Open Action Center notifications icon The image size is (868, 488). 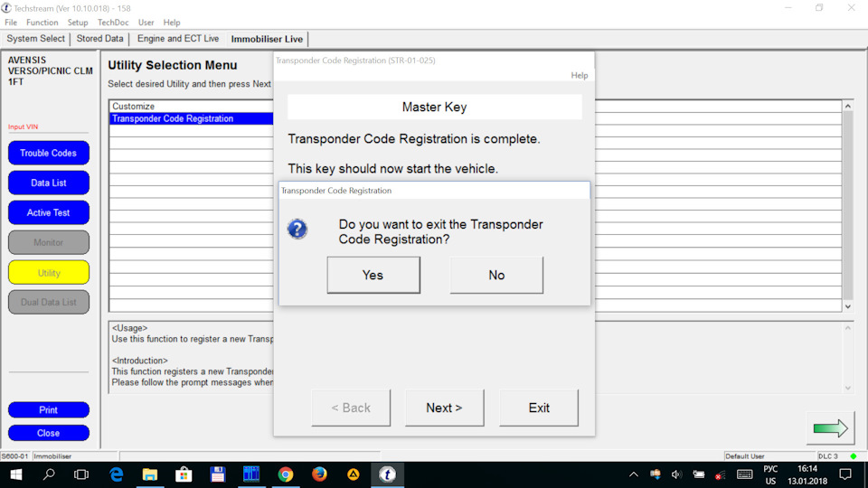tap(845, 474)
